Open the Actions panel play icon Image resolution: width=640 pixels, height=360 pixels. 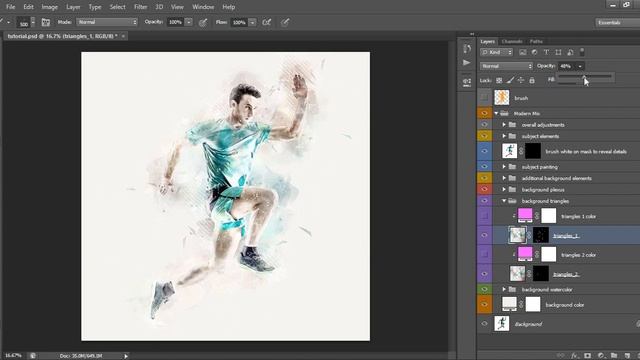tap(467, 62)
